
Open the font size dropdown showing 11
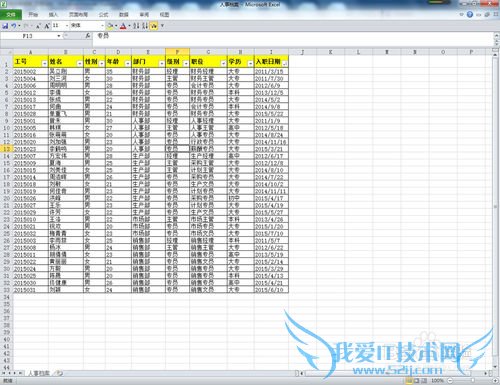tap(67, 26)
